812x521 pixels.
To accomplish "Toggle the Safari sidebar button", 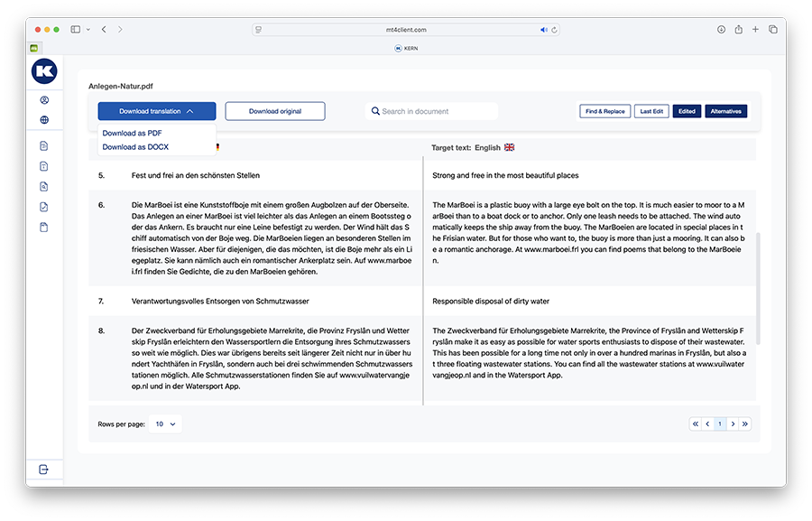I will 76,30.
